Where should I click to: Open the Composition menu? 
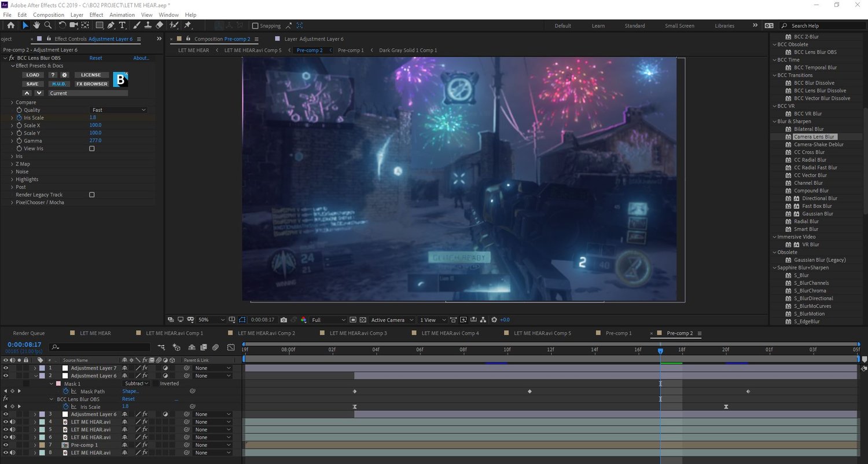(49, 15)
